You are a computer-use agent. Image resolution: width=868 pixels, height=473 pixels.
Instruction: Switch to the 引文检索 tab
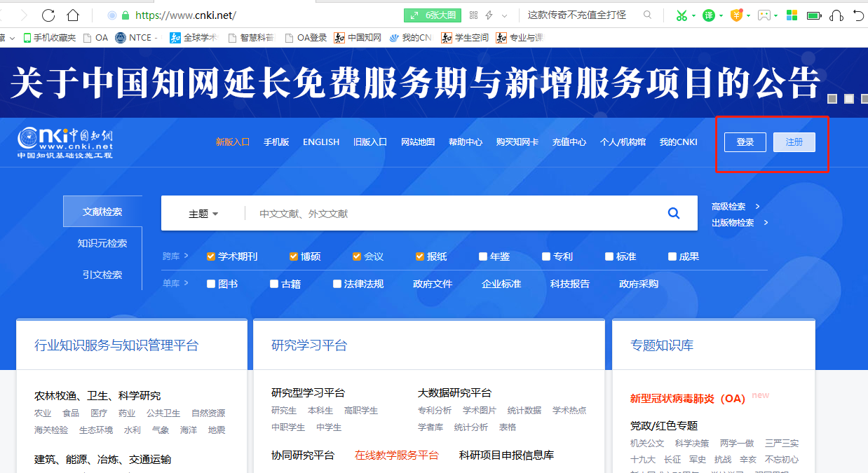pyautogui.click(x=102, y=275)
